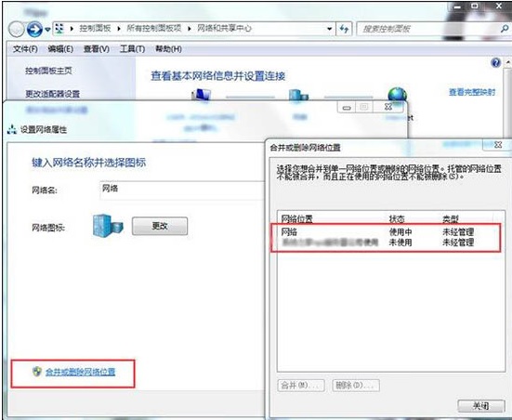Open the 文件(F) menu
This screenshot has width=512, height=420.
click(25, 49)
